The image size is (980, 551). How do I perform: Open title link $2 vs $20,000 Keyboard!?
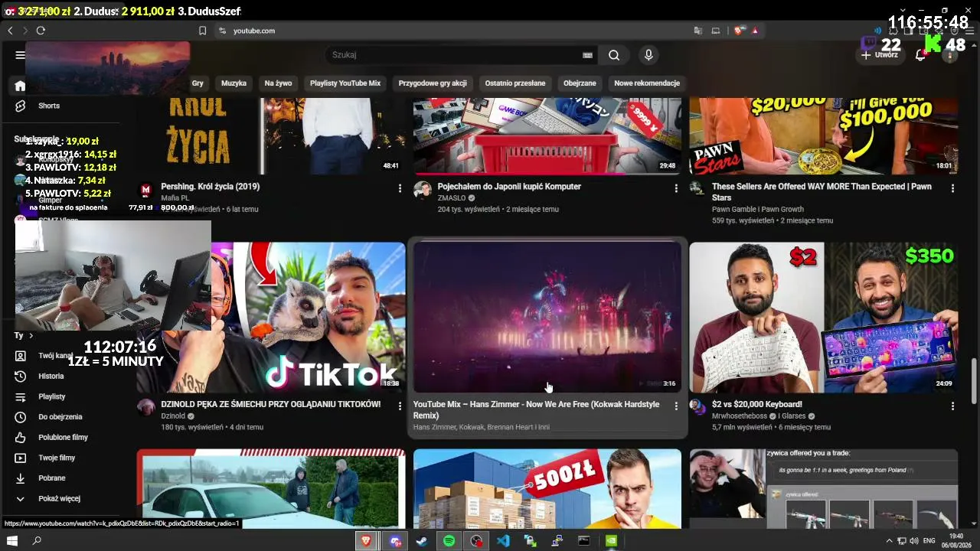(757, 404)
